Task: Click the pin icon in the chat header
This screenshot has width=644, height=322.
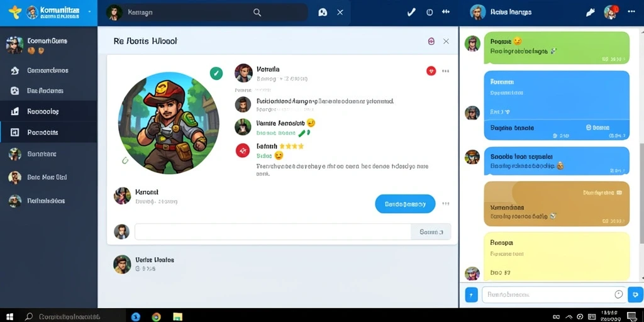Action: coord(590,13)
